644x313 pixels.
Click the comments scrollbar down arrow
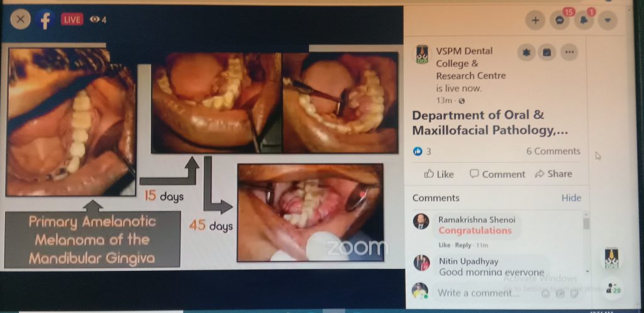pyautogui.click(x=586, y=272)
